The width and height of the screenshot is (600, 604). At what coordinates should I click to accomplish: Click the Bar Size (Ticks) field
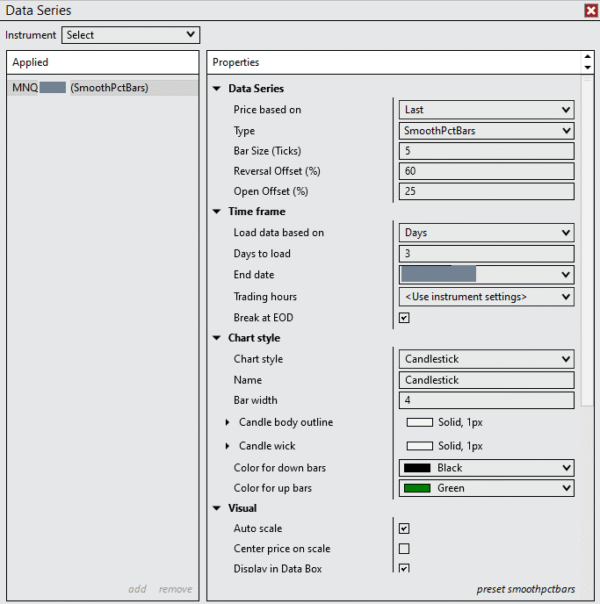tap(486, 151)
